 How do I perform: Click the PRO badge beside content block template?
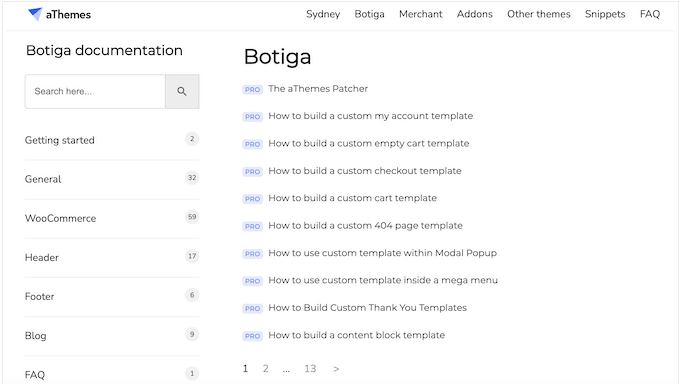pyautogui.click(x=252, y=336)
